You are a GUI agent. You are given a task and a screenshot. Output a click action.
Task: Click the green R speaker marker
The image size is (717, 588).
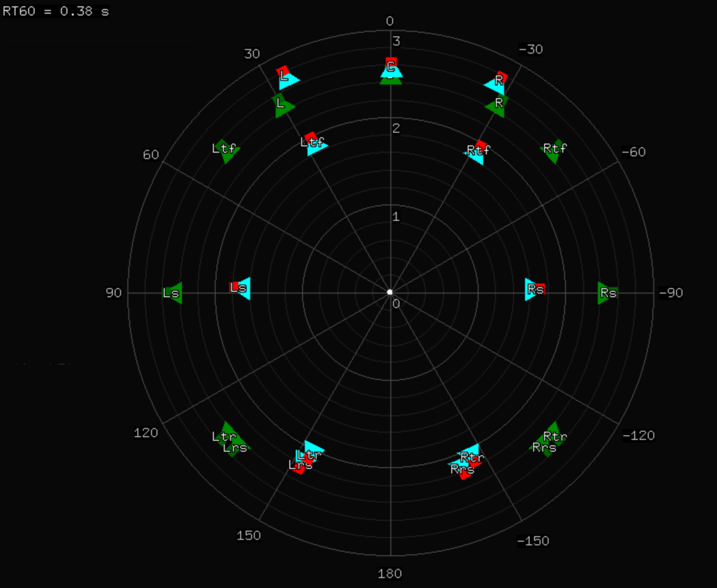pyautogui.click(x=497, y=105)
